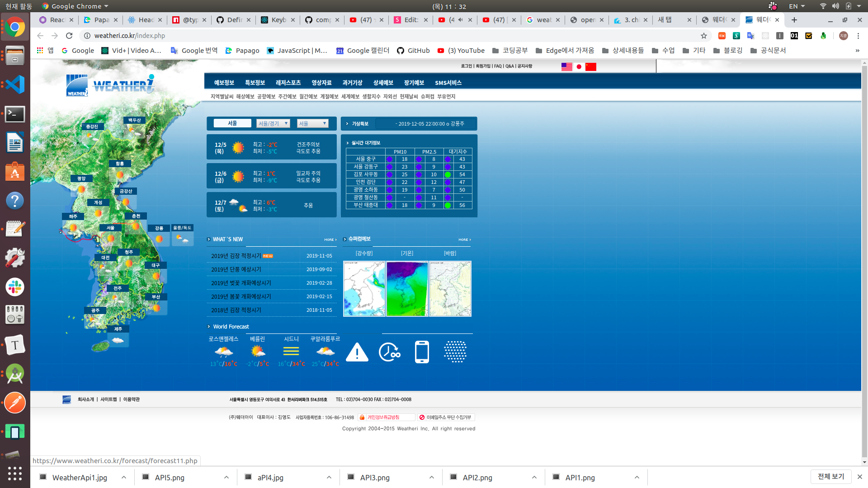Click the Chrome reload page button
Viewport: 868px width, 488px height.
pos(69,36)
